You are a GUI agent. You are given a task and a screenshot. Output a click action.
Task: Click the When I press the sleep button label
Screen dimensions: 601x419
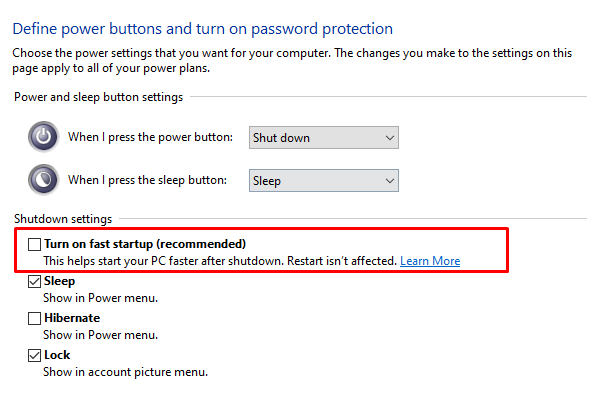[147, 180]
